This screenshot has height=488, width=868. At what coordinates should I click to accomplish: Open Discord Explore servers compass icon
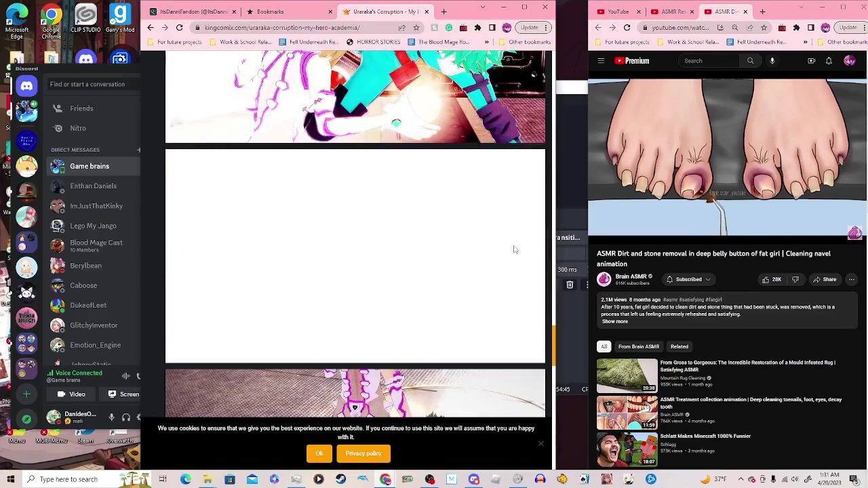[x=26, y=419]
